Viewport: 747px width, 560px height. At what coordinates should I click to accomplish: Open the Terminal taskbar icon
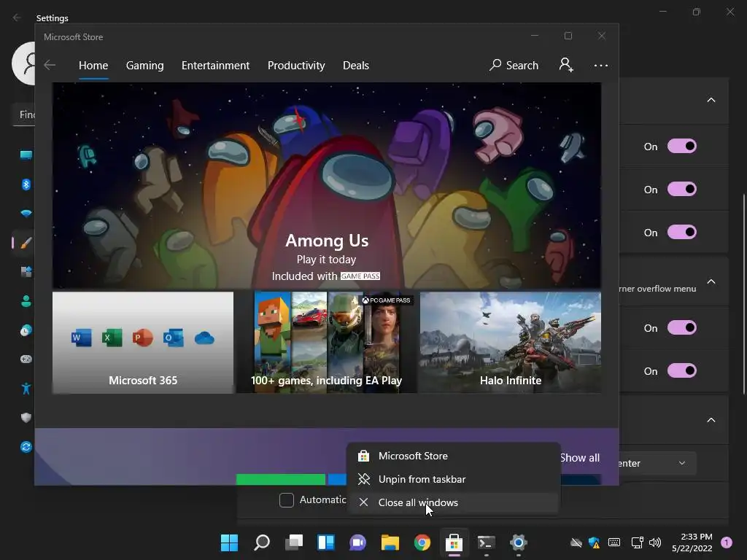coord(487,542)
